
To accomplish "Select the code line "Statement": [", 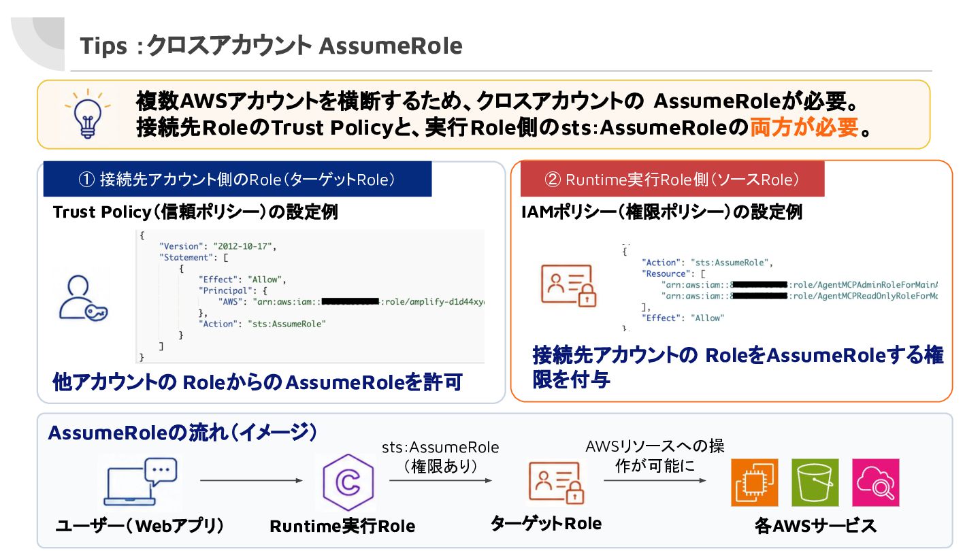I will 193,258.
